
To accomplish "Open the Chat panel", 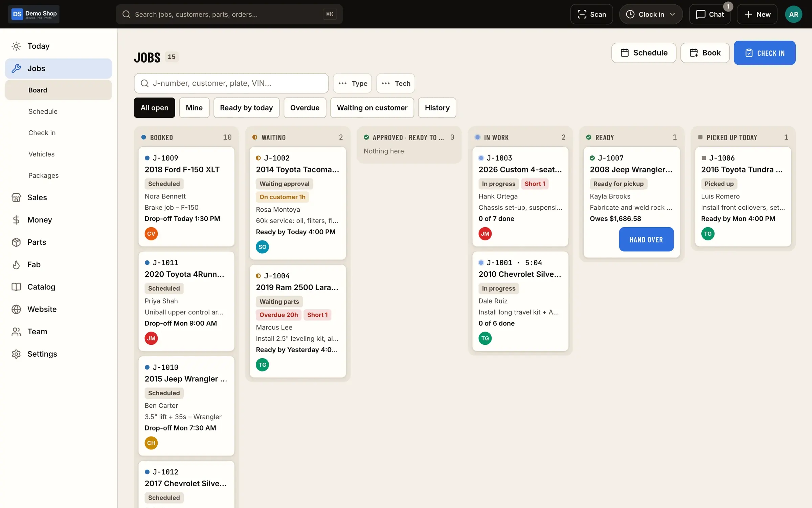I will pos(710,14).
